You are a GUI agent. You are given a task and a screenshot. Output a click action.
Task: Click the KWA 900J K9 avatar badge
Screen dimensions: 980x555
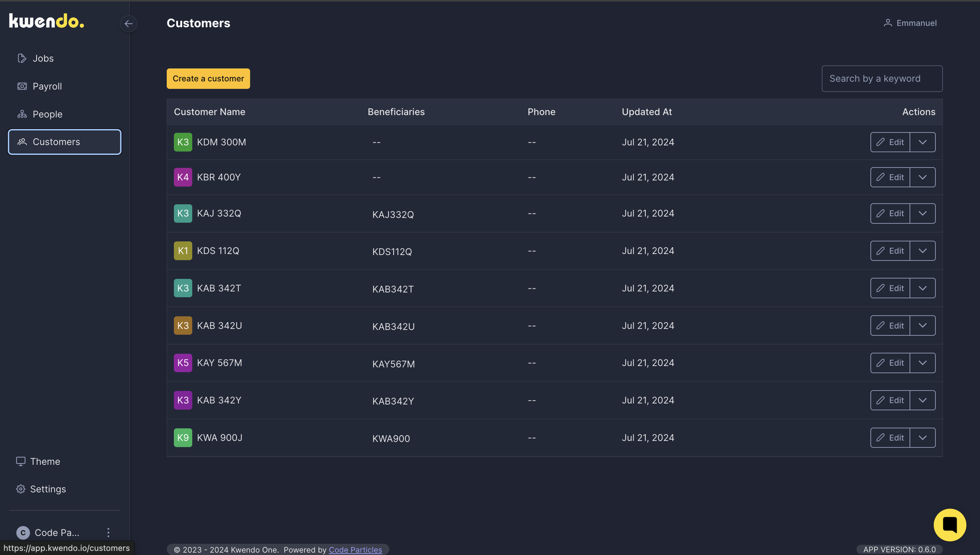183,438
